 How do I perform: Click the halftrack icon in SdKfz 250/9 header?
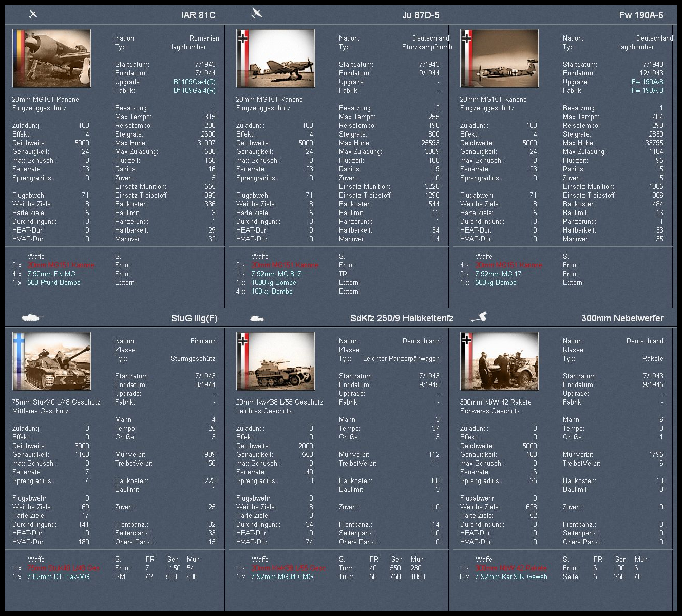coord(256,318)
